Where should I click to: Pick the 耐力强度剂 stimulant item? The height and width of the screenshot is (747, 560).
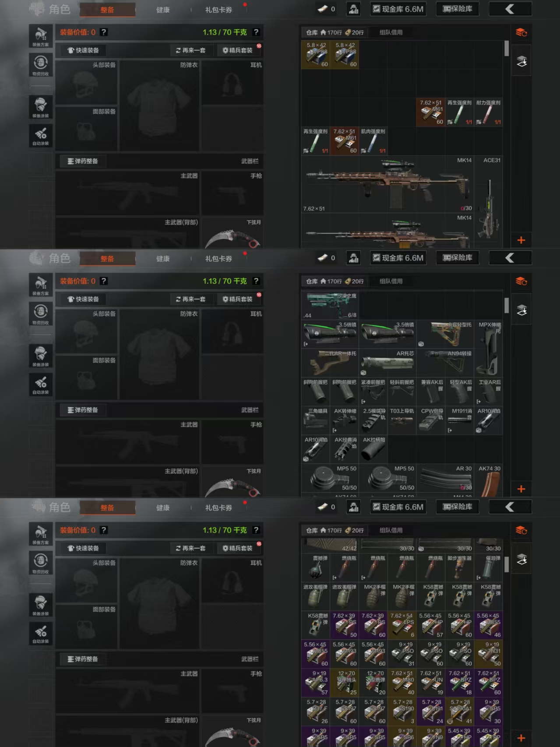pyautogui.click(x=489, y=112)
